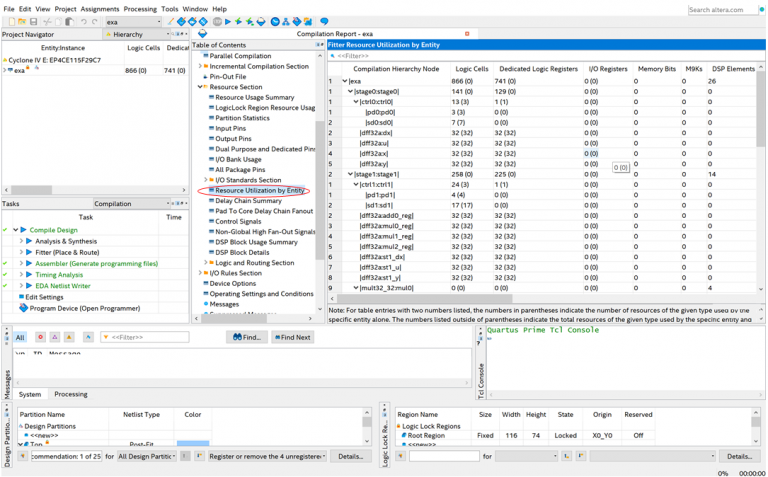This screenshot has height=477, width=768.
Task: Click the Open folder toolbar icon
Action: coord(22,21)
